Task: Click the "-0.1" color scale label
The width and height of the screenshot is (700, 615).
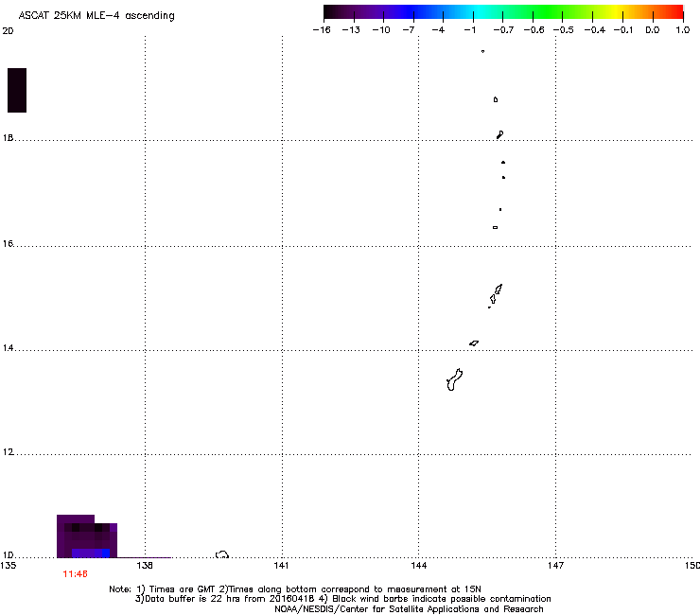Action: [623, 30]
